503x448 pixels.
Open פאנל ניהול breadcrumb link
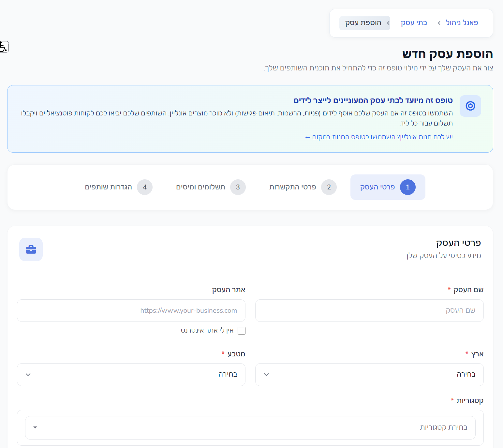(462, 23)
